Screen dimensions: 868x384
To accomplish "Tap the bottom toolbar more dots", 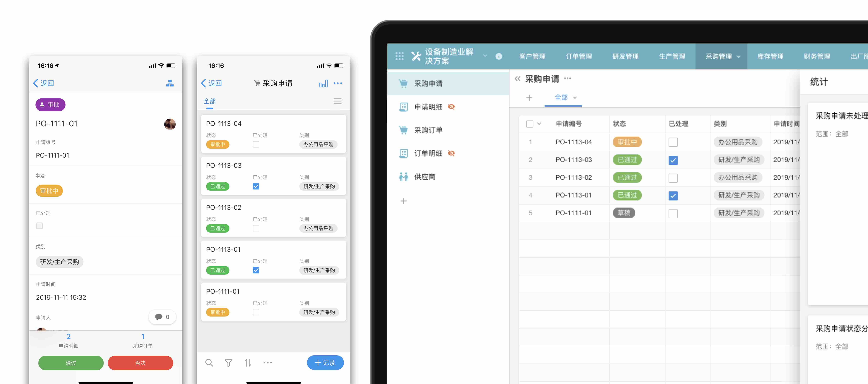I will point(267,363).
